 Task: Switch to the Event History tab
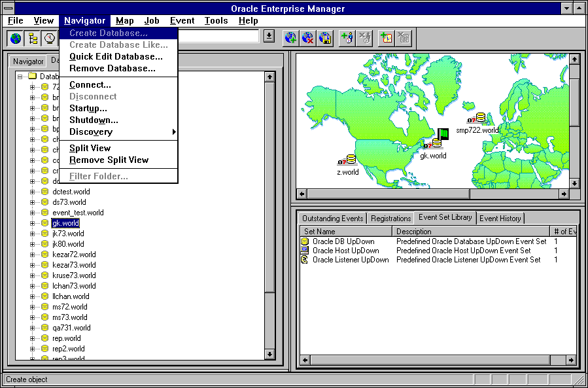(500, 219)
